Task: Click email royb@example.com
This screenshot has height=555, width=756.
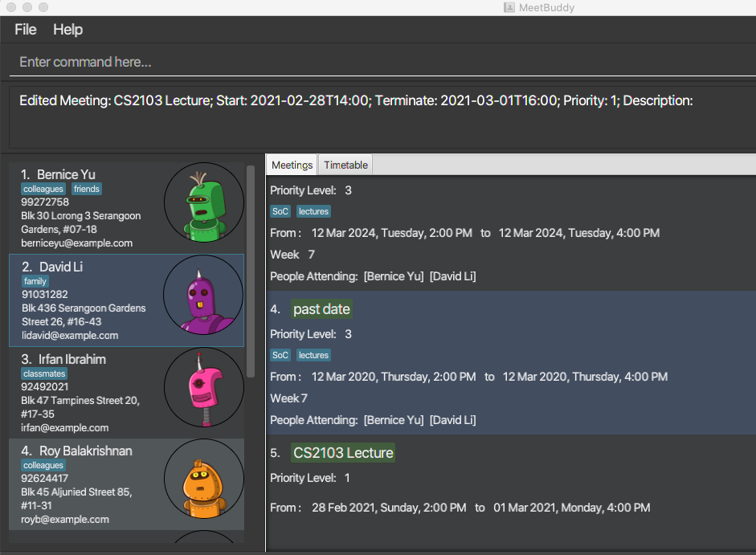Action: (65, 520)
